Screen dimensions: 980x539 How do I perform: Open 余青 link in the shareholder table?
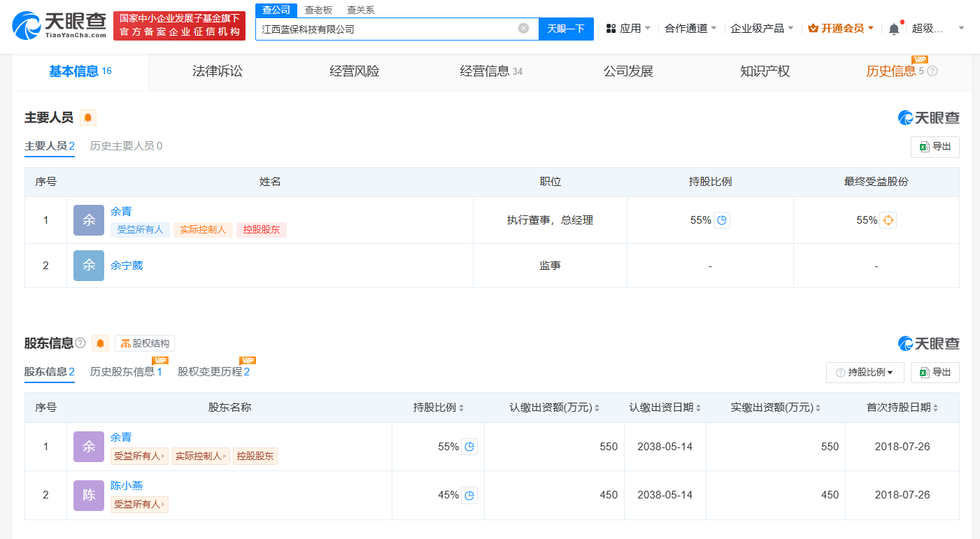[x=121, y=437]
